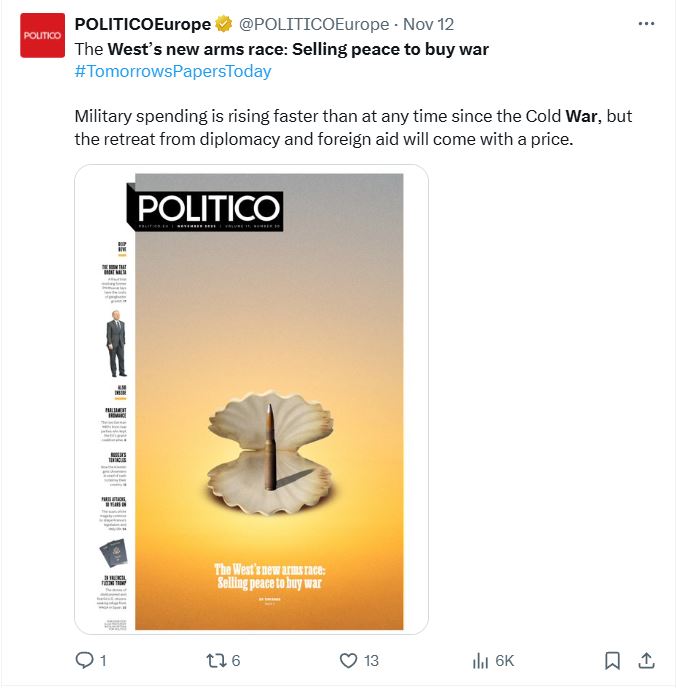
Task: Click the POLITICOEurope display name
Action: coord(143,24)
